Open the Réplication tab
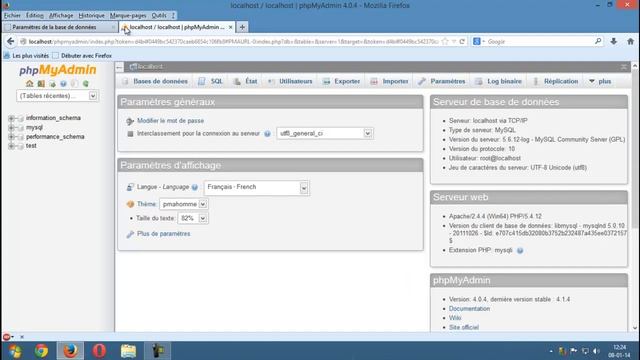Viewport: 640px width, 360px height. coord(556,81)
